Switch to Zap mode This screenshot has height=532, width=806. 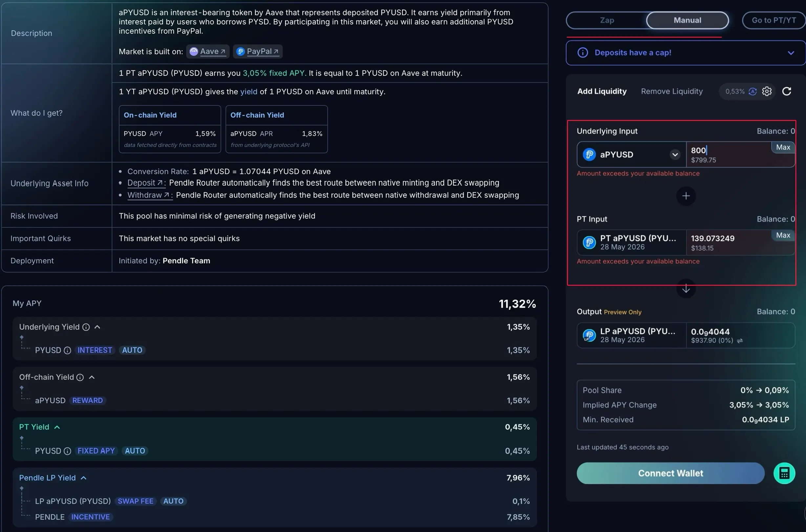[x=607, y=20]
